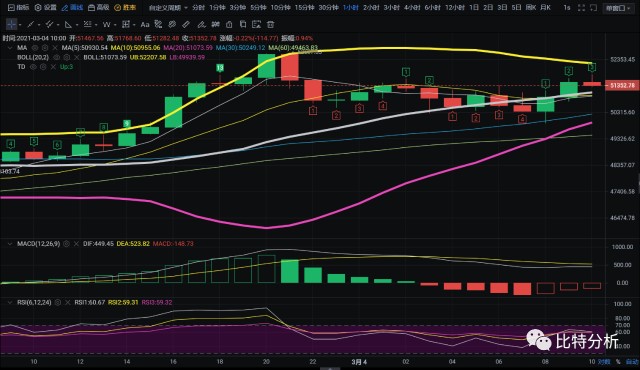Screen dimensions: 640x370
Task: Expand triangle shape tool options arrow
Action: tap(77, 25)
